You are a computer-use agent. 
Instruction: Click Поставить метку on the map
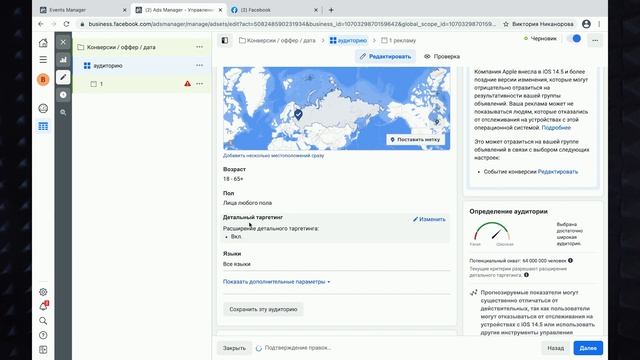(x=415, y=140)
